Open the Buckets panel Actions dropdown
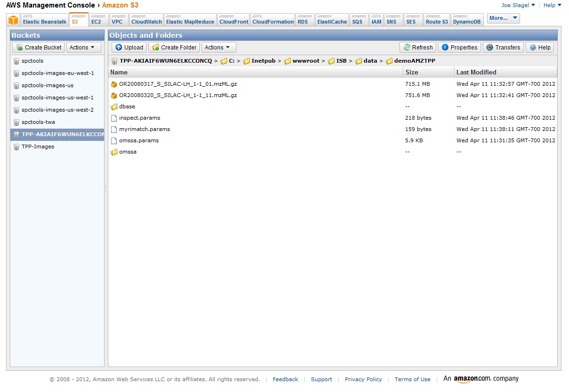 point(84,47)
